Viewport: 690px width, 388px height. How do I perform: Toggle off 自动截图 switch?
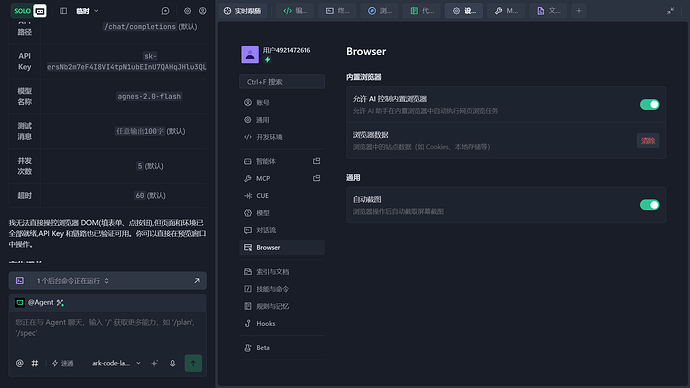point(650,205)
